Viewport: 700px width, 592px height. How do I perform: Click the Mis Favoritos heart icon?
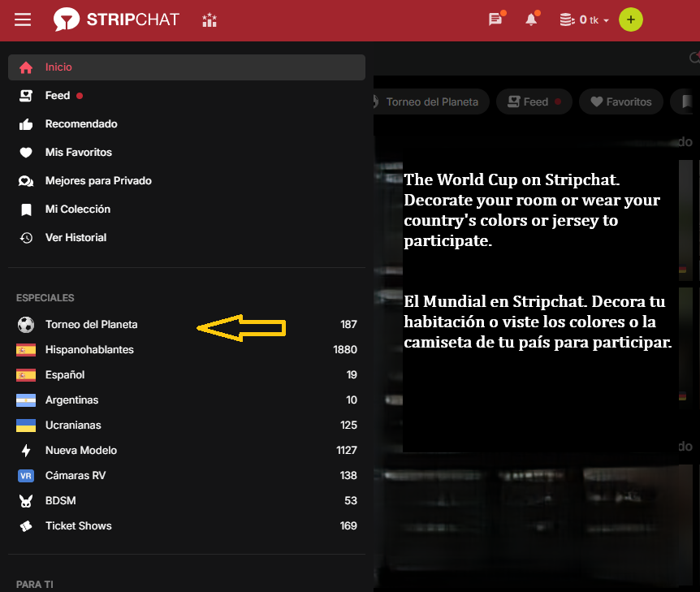pos(26,153)
